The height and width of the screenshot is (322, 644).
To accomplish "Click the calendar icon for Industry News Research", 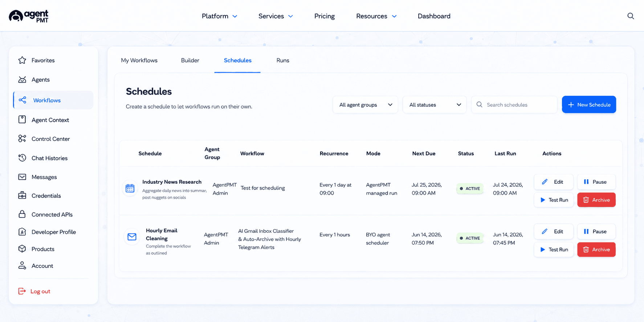I will pos(130,188).
